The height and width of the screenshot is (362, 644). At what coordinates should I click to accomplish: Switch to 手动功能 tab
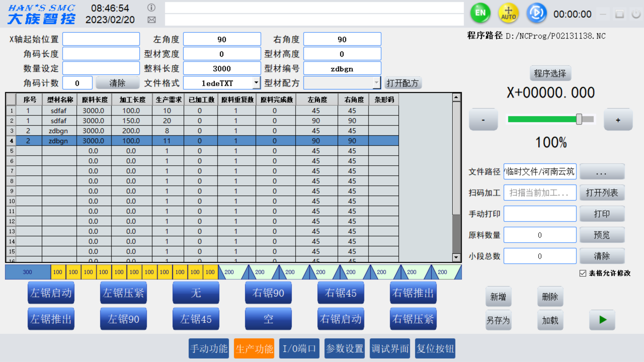209,349
